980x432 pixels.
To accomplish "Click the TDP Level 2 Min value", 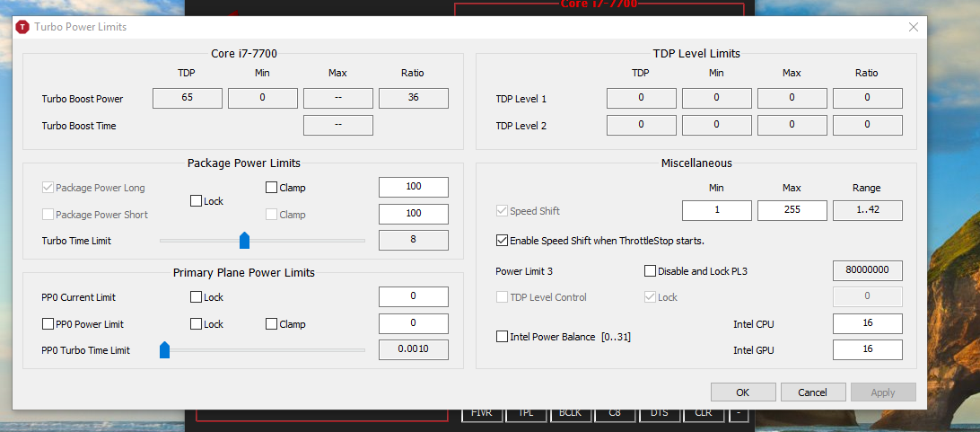I will click(717, 125).
